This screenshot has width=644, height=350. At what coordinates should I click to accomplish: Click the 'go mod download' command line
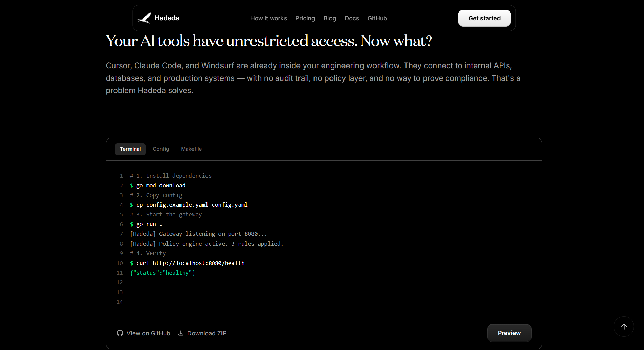coord(157,185)
